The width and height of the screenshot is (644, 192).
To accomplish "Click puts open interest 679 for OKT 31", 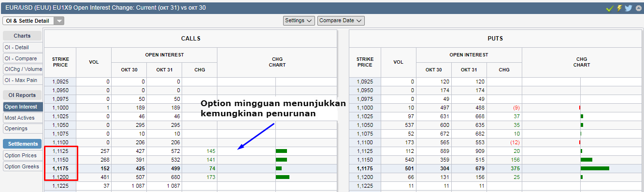I will pyautogui.click(x=479, y=168).
